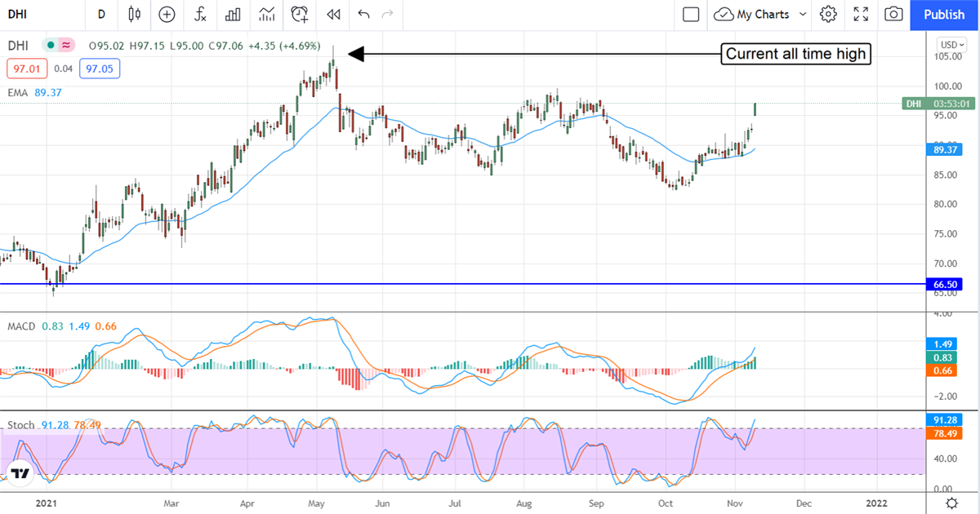
Task: Click the blue 97.05 buy price button
Action: pos(100,69)
